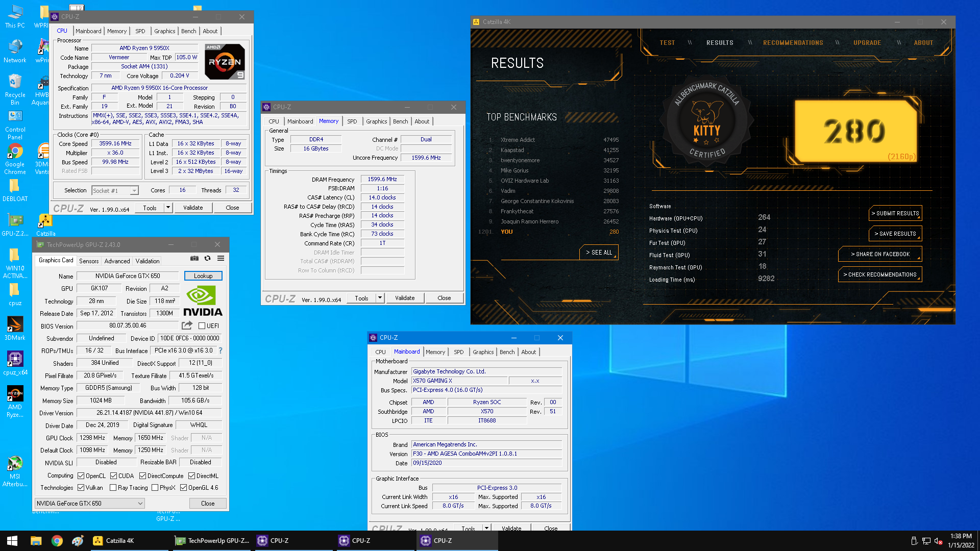Click the bus interface question mark icon
Viewport: 980px width, 551px height.
click(x=220, y=350)
